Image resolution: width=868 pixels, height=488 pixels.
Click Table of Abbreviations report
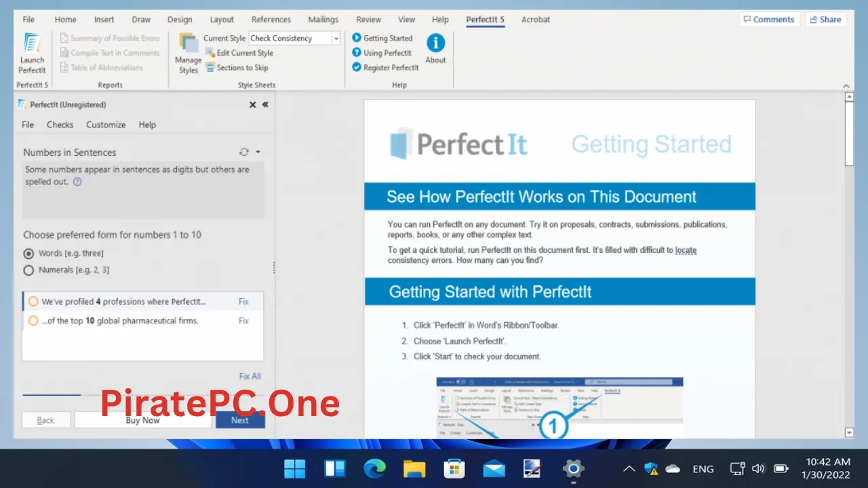pos(102,68)
